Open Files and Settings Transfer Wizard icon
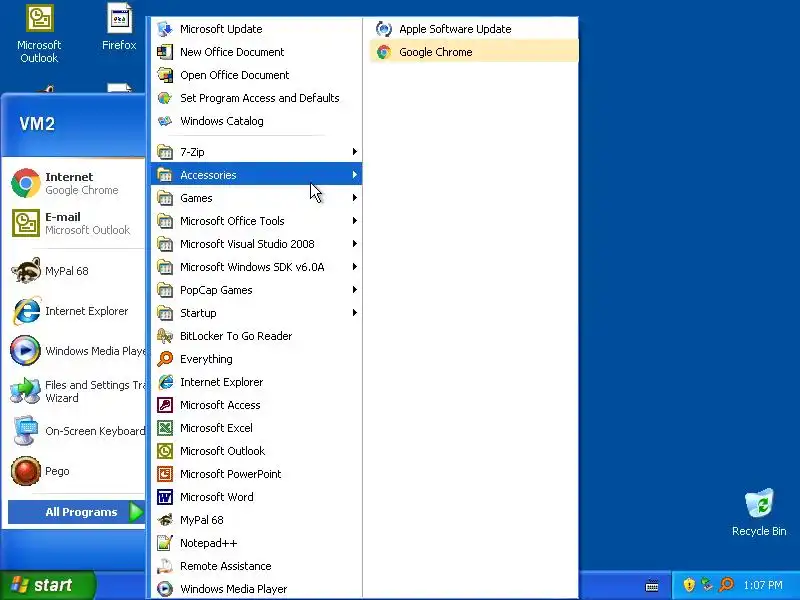The image size is (800, 600). coord(26,391)
